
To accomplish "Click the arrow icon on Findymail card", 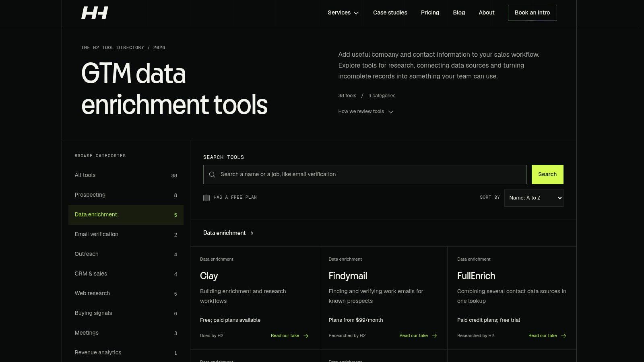I will coord(434,336).
